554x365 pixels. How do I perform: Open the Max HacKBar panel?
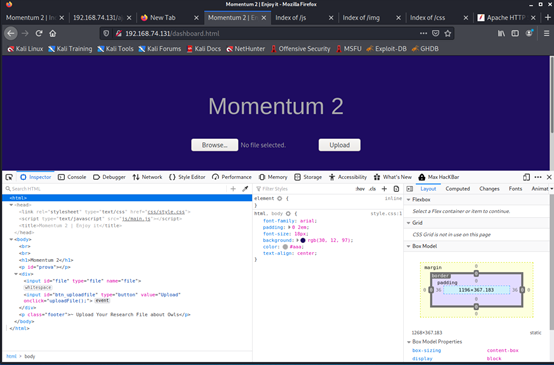pos(438,177)
